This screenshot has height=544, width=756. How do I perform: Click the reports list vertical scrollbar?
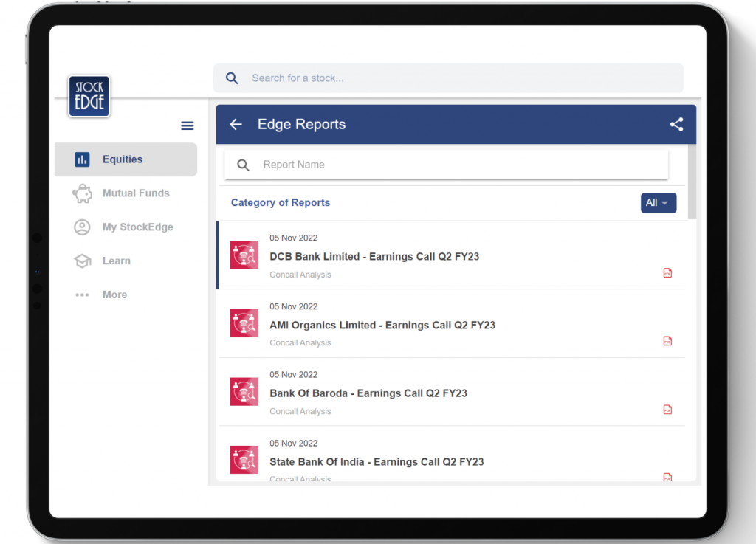pyautogui.click(x=692, y=182)
